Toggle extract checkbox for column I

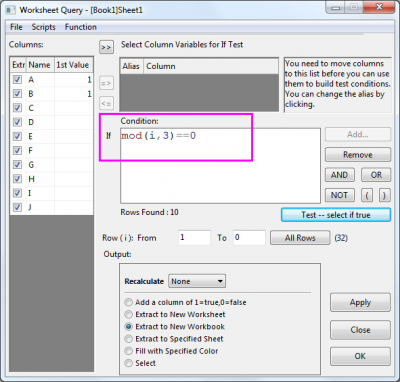pyautogui.click(x=17, y=193)
